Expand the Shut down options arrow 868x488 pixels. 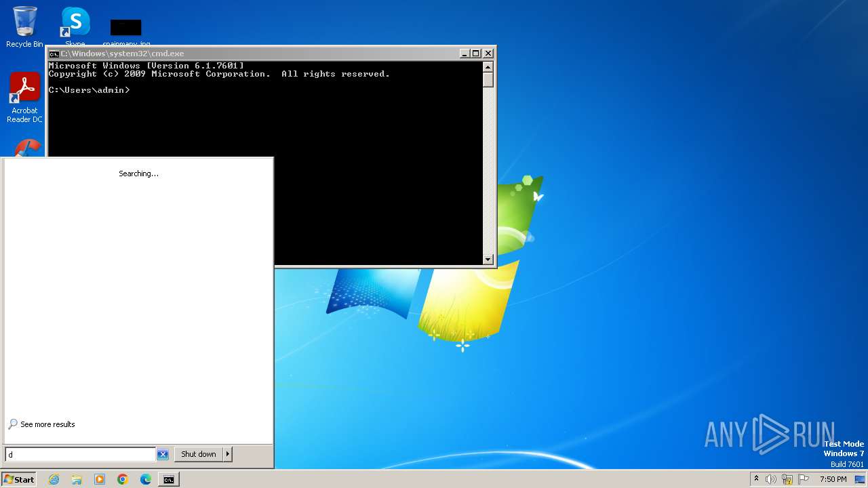tap(228, 454)
